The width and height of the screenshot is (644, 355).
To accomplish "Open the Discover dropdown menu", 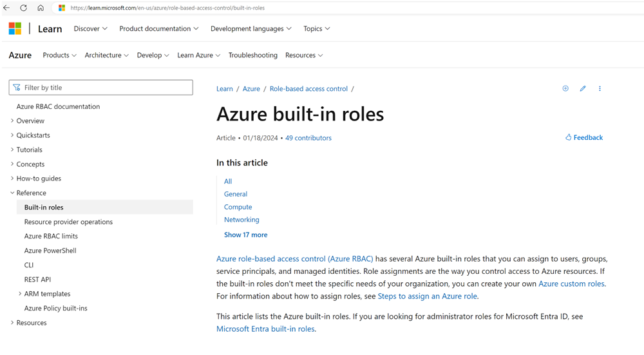I will (90, 28).
